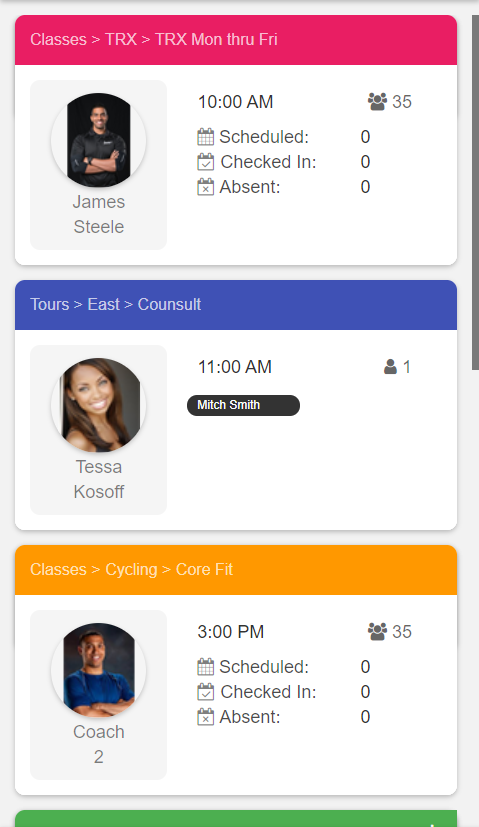Select the Mitch Smith attendee tag

(243, 405)
